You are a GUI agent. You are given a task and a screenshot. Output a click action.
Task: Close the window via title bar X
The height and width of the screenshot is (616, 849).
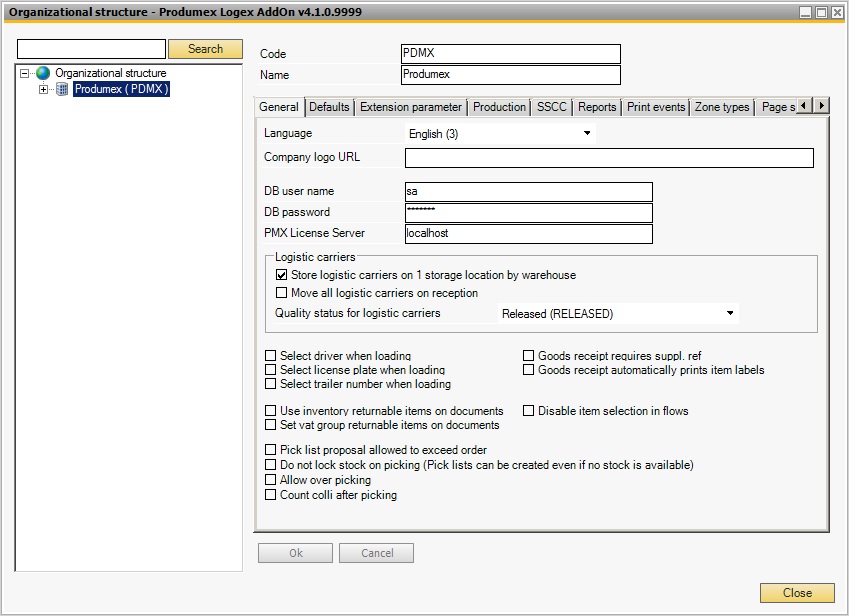[837, 12]
